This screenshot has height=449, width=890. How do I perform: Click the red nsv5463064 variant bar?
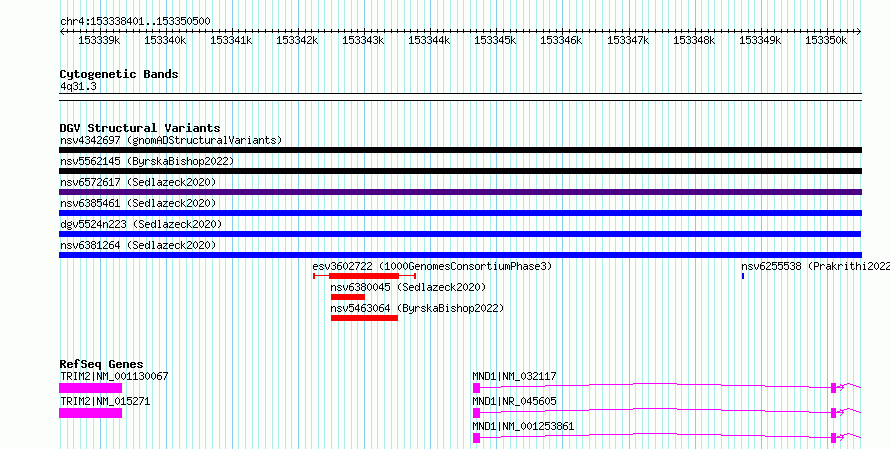point(364,318)
